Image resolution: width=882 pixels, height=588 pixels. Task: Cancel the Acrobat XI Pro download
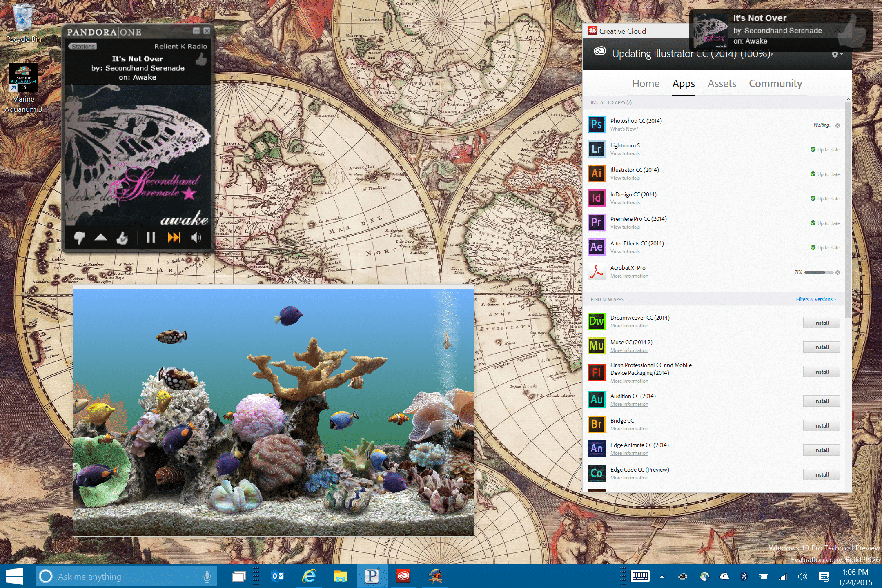click(x=837, y=272)
